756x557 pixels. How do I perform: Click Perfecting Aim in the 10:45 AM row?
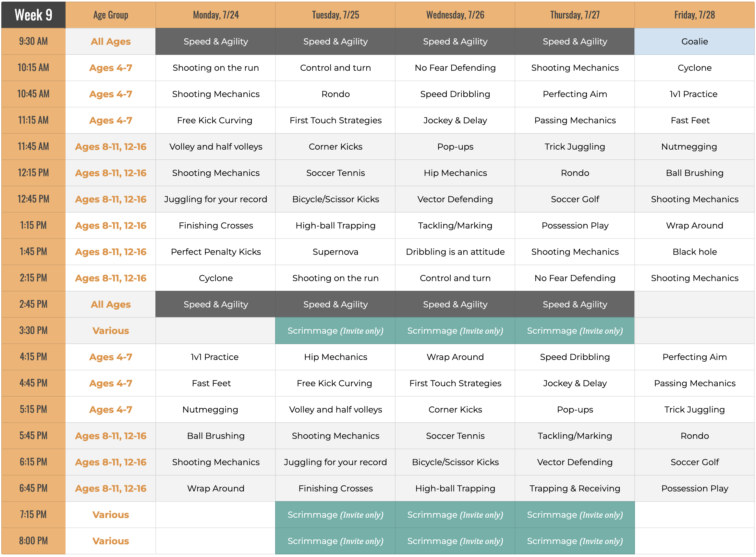click(x=575, y=94)
